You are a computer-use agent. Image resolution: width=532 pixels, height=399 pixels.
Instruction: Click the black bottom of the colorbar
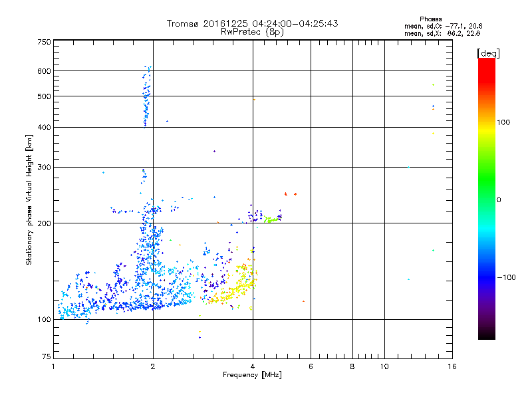(x=487, y=334)
